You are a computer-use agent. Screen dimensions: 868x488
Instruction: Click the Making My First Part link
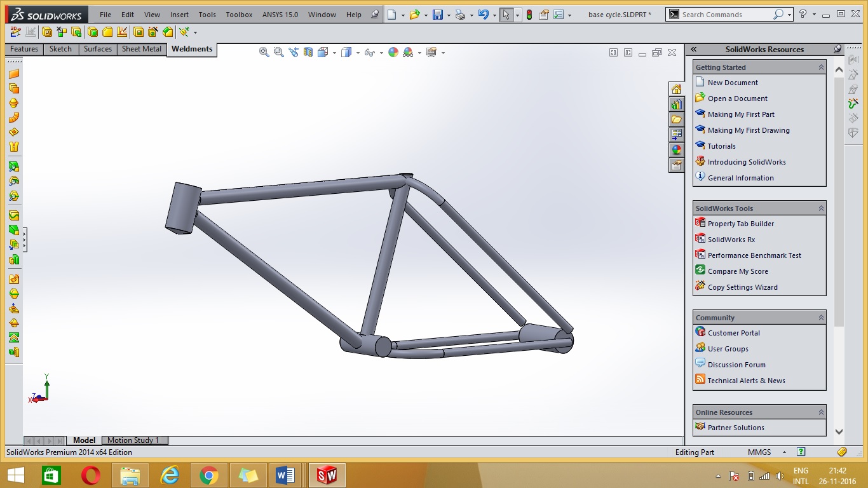(741, 114)
